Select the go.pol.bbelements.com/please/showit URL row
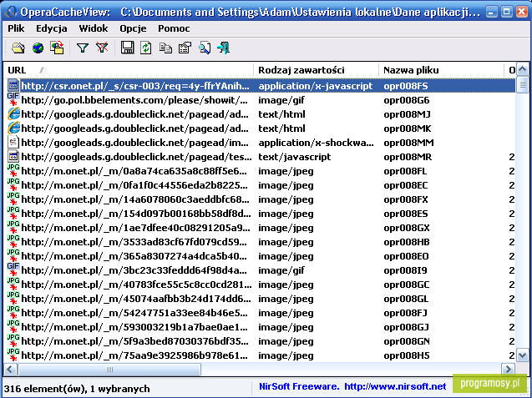 pos(134,100)
